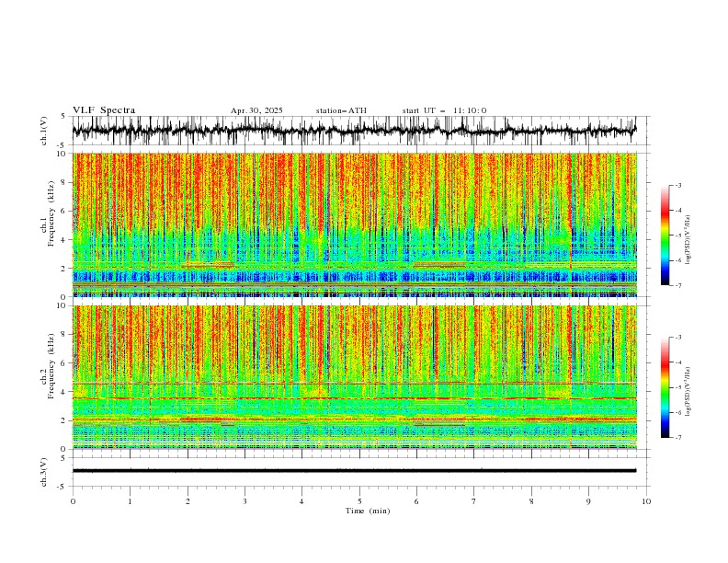Click the 'Apr. 30, 2025' date label
Image resolution: width=728 pixels, height=563 pixels.
[256, 110]
